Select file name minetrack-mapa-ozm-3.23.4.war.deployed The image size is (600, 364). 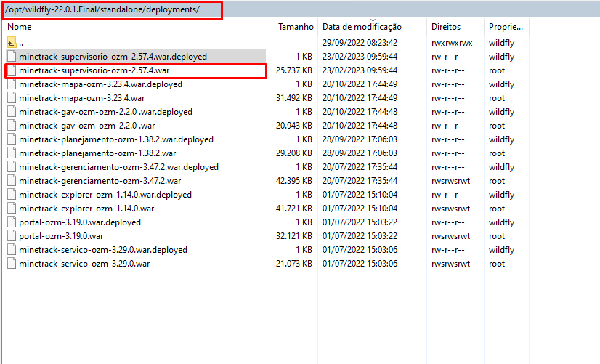tap(101, 84)
